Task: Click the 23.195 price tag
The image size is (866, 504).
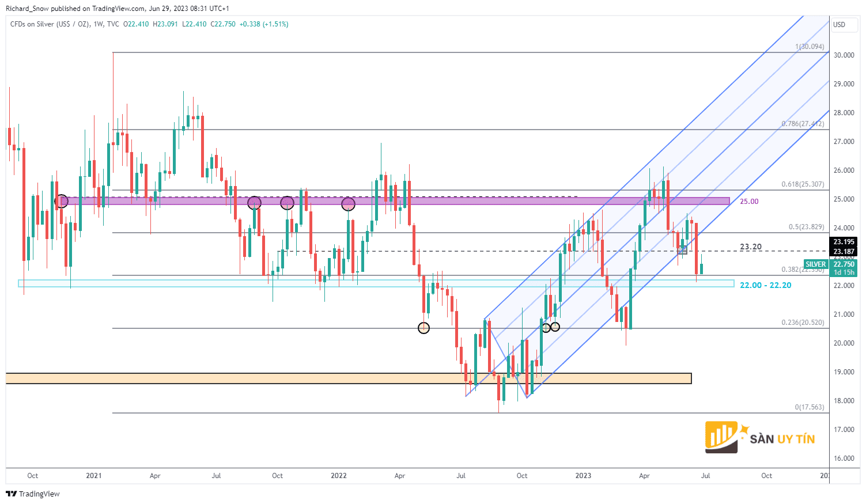Action: 844,242
